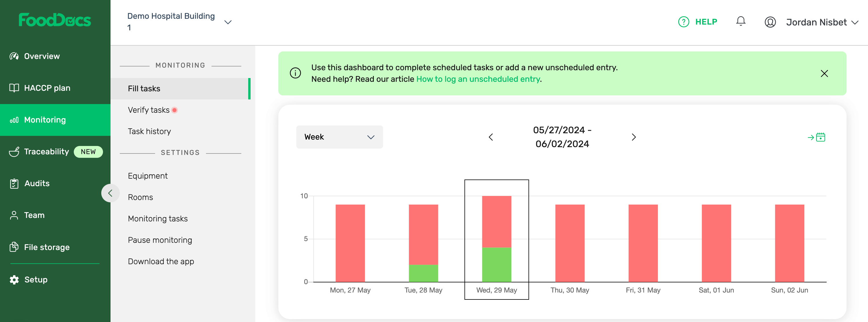Screen dimensions: 868x322
Task: Open Verify tasks in Monitoring menu
Action: click(149, 110)
